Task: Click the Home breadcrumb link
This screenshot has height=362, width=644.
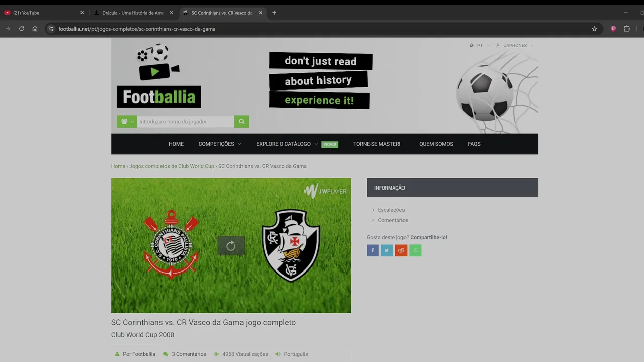Action: [118, 166]
